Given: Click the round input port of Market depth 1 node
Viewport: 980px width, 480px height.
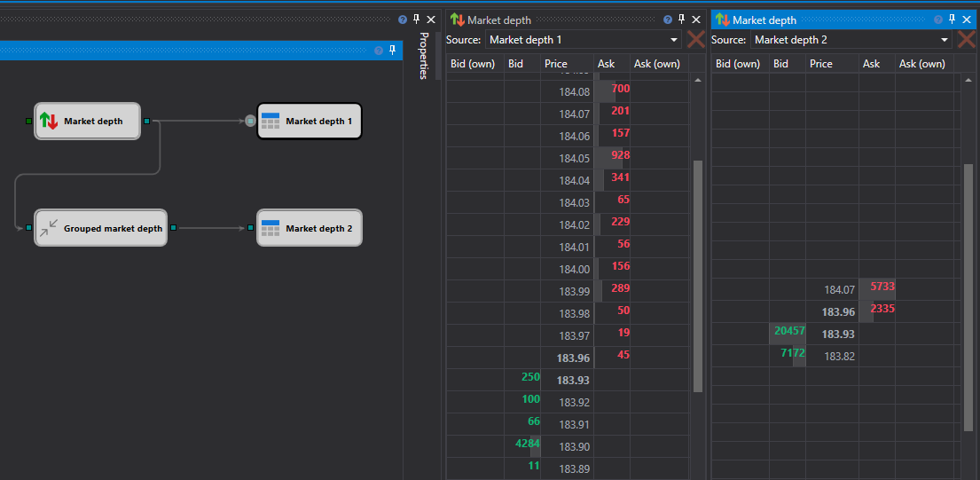Looking at the screenshot, I should click(x=251, y=121).
